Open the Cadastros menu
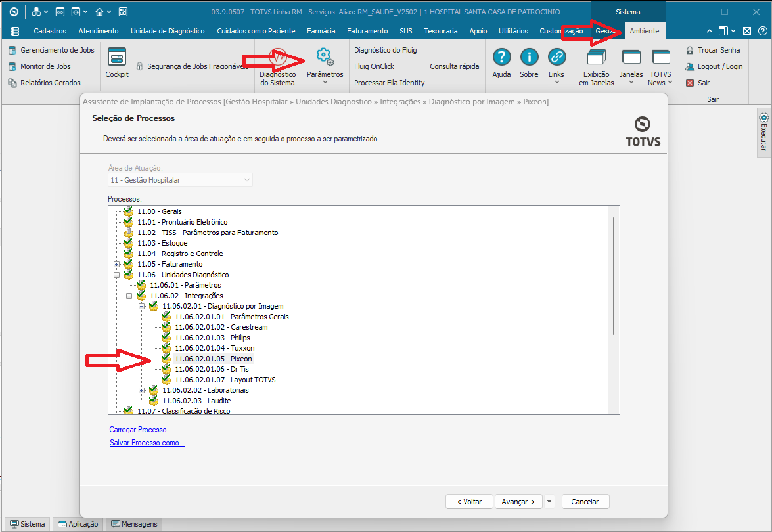Viewport: 772px width, 532px height. click(x=50, y=31)
